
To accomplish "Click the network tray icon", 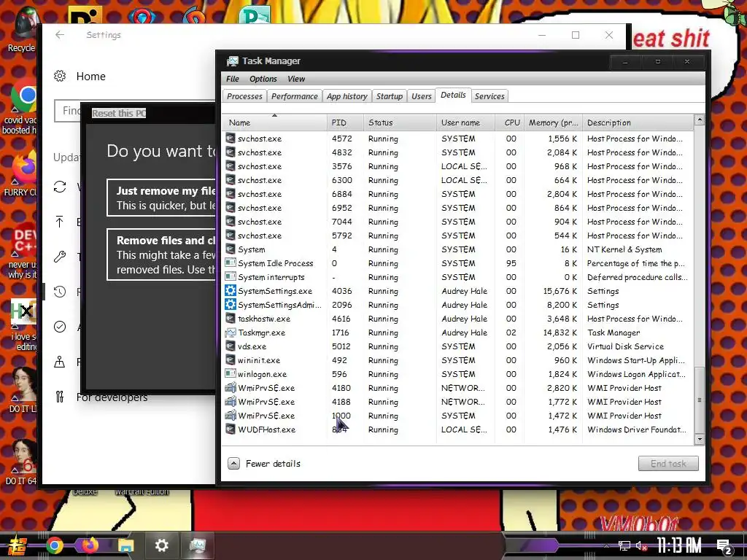I will click(624, 545).
